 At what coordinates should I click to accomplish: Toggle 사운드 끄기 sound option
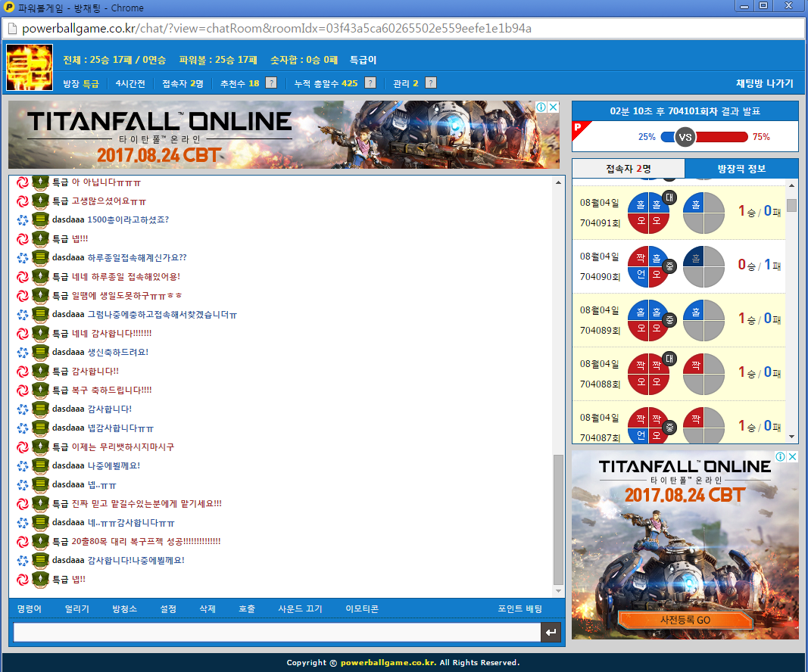tap(300, 608)
